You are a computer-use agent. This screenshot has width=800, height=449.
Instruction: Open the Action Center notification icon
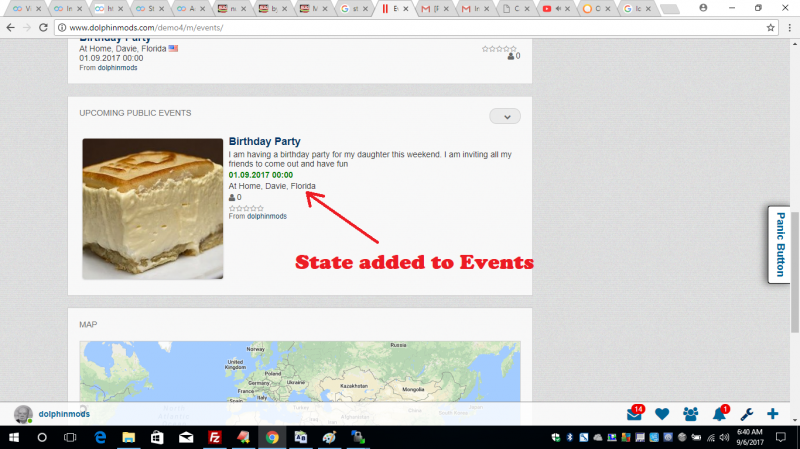click(x=781, y=437)
